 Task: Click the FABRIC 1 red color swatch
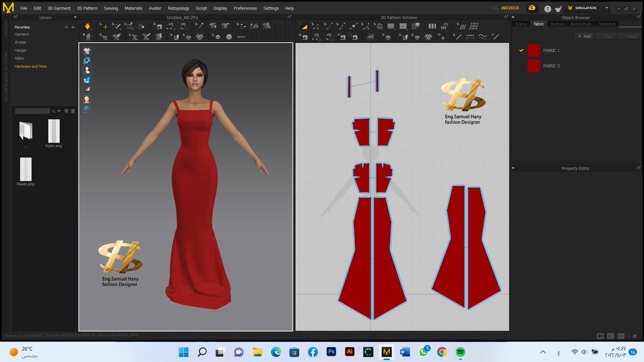click(533, 50)
